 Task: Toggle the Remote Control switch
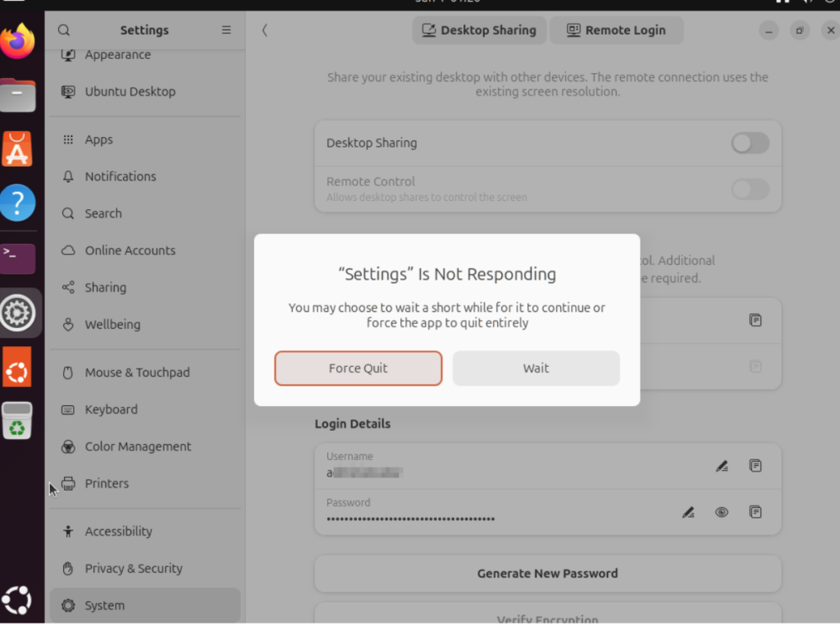750,190
